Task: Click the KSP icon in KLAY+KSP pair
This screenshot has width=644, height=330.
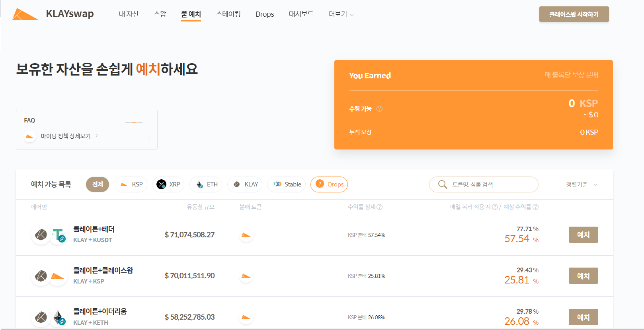Action: [58, 276]
